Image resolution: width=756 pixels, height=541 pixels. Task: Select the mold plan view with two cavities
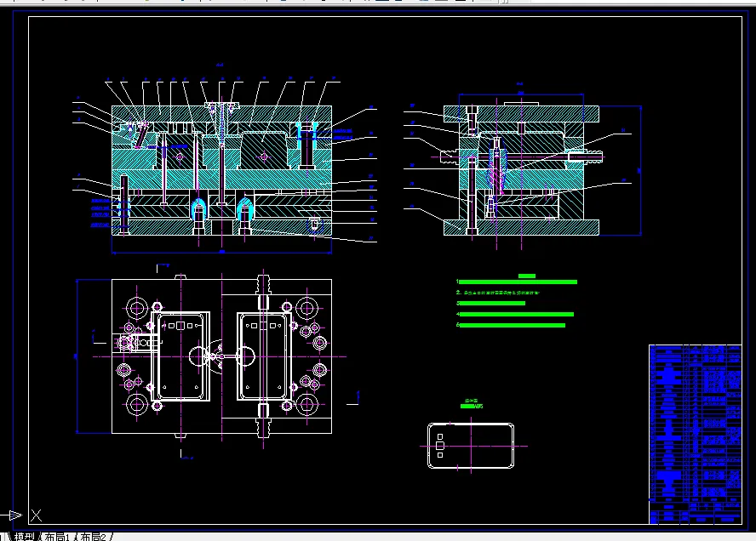(221, 356)
